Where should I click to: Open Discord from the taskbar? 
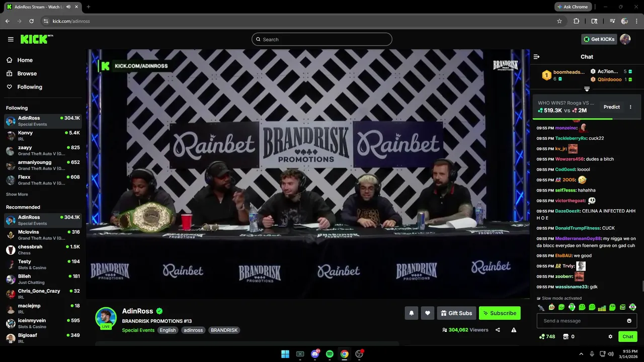pyautogui.click(x=315, y=354)
